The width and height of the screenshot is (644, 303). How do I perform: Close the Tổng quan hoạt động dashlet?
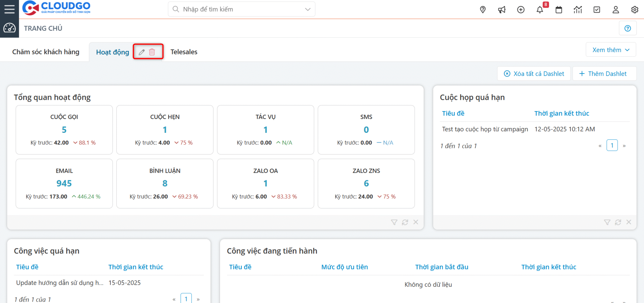pyautogui.click(x=416, y=222)
